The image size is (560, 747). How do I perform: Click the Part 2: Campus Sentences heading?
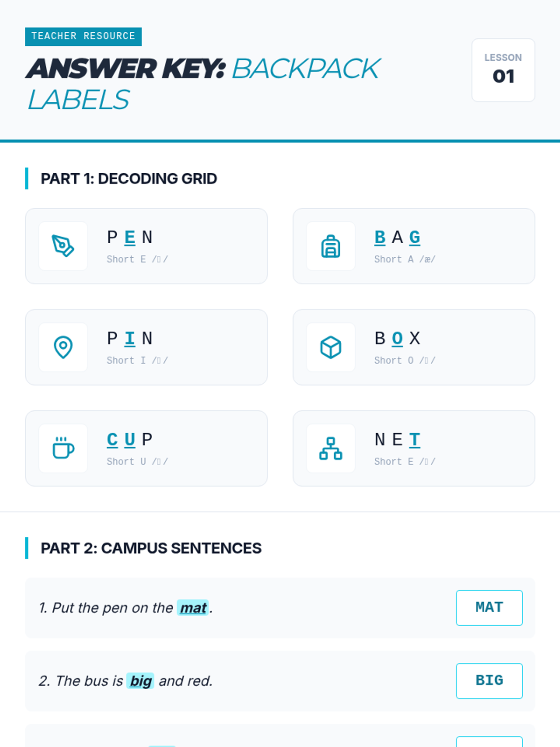point(151,548)
